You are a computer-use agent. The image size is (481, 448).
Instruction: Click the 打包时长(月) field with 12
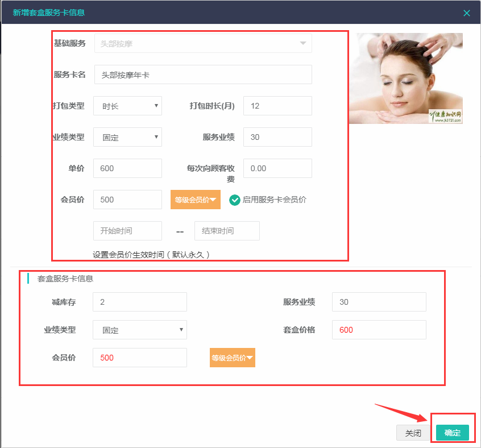click(x=277, y=106)
